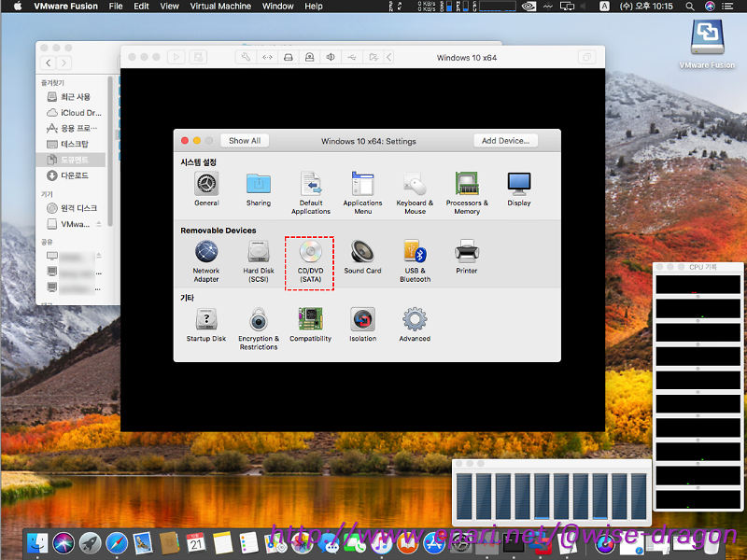Open Notes from the Dock

[222, 543]
